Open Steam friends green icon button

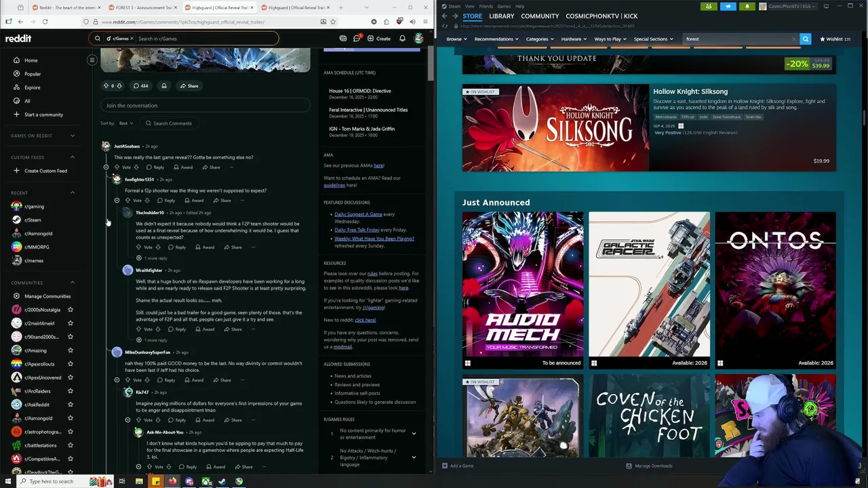709,6
